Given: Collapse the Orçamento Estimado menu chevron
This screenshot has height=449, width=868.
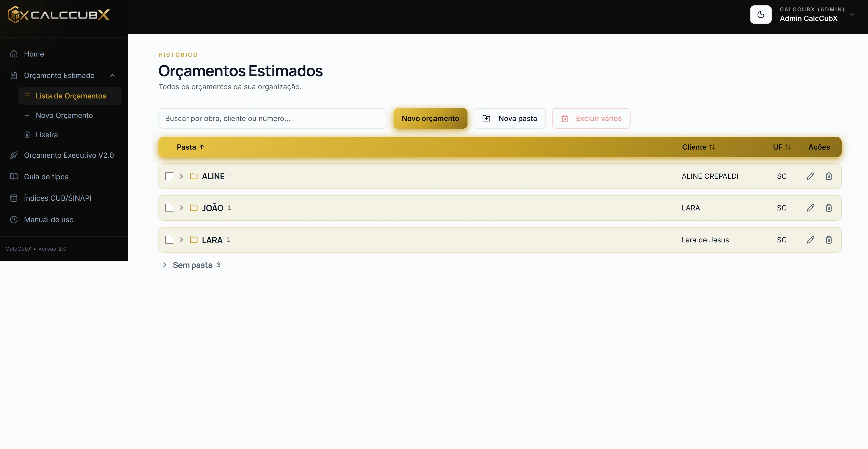Looking at the screenshot, I should pyautogui.click(x=112, y=75).
